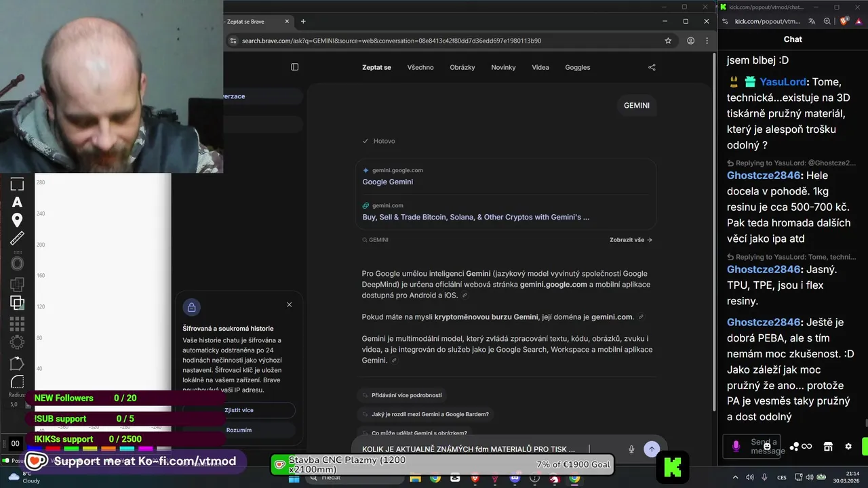Open Brave Shields icon in Kick window
This screenshot has width=868, height=488.
point(844,22)
